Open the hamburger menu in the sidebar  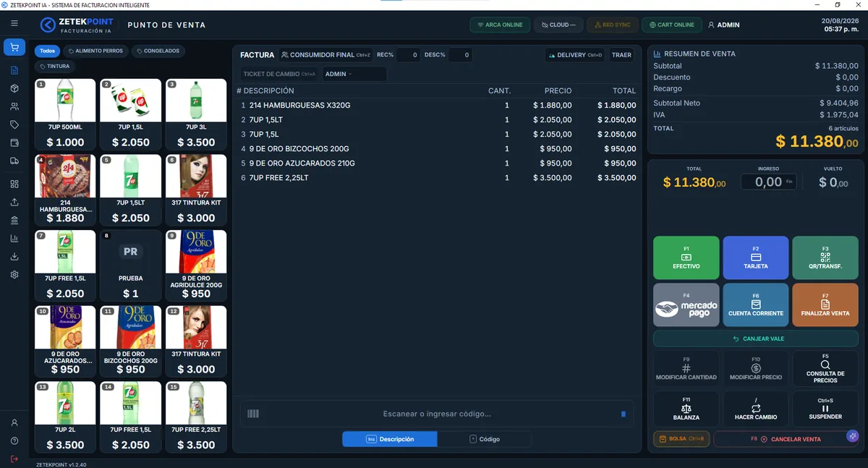(x=14, y=23)
